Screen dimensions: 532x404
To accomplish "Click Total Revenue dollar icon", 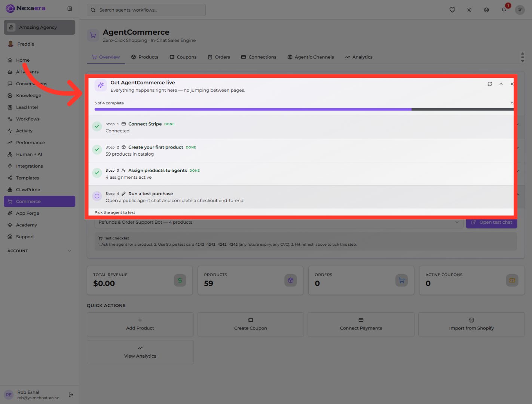I will pos(180,281).
